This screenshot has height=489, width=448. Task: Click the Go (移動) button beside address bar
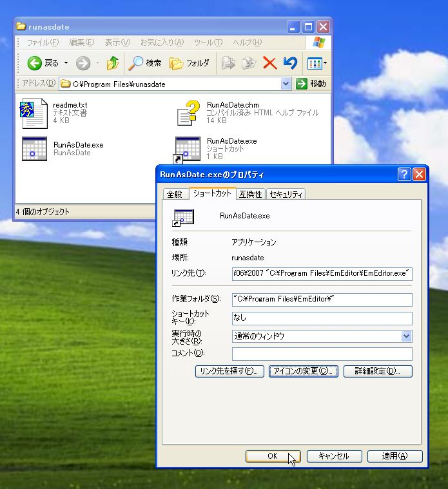[311, 84]
